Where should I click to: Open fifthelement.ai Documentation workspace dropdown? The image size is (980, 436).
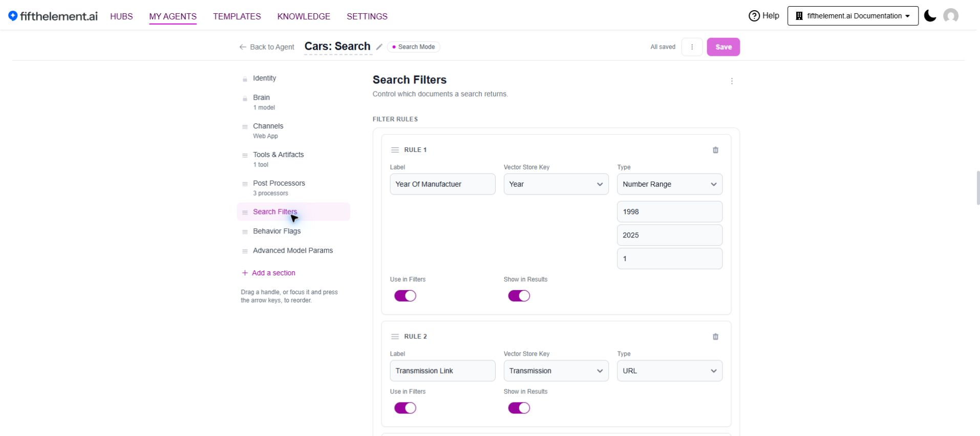[x=853, y=16]
